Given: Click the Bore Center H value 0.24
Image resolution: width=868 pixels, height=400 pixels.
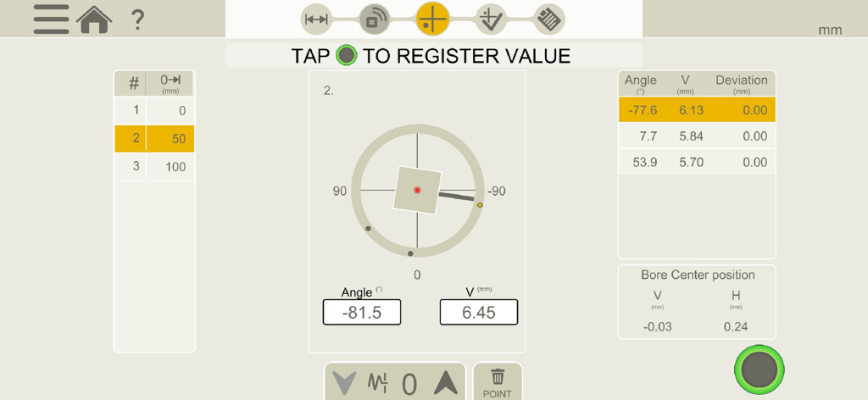Looking at the screenshot, I should click(x=736, y=327).
